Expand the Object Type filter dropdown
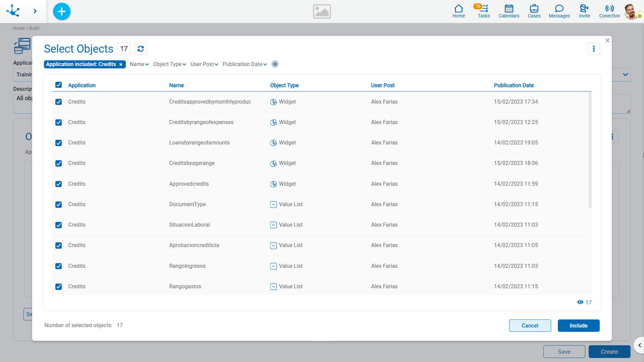 tap(169, 64)
